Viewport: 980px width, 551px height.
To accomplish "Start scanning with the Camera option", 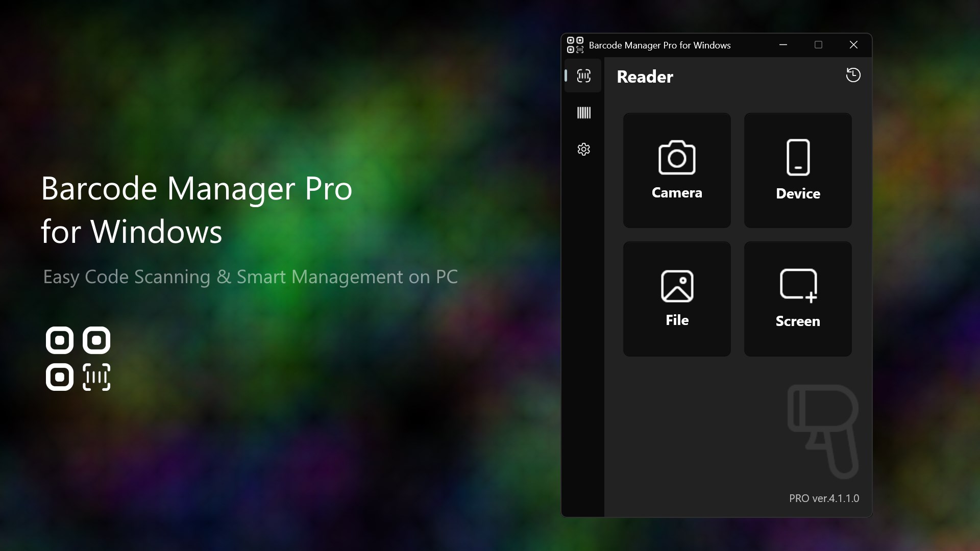I will tap(677, 170).
